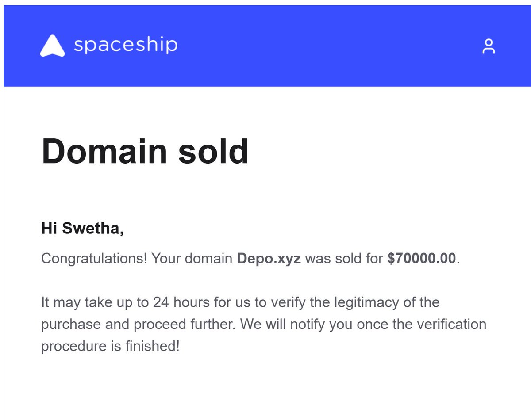Image resolution: width=531 pixels, height=420 pixels.
Task: Click the Congratulations! word
Action: tap(94, 259)
